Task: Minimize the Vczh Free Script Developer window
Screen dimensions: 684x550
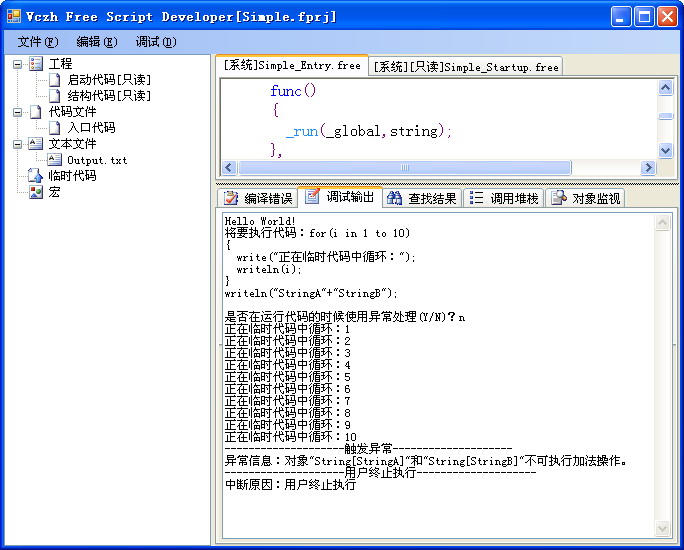Action: tap(620, 17)
